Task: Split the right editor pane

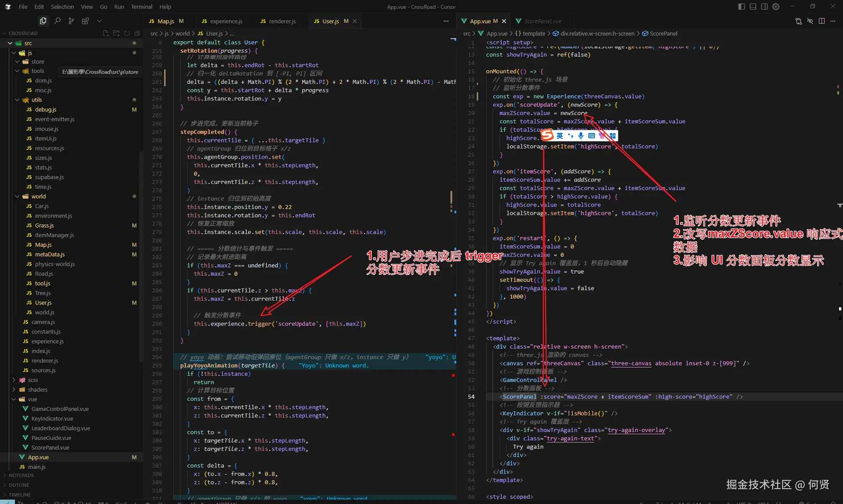Action: pos(821,21)
